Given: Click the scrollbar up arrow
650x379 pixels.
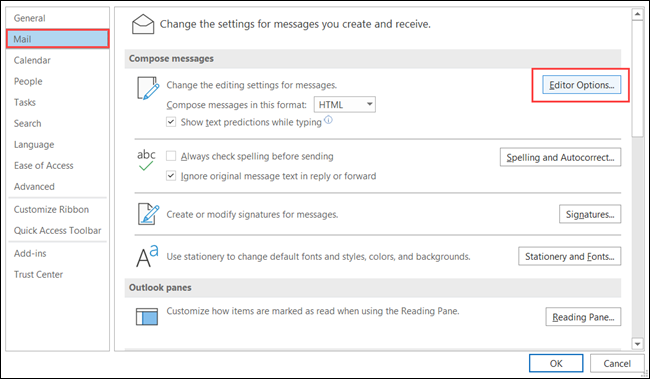Looking at the screenshot, I should [x=637, y=15].
